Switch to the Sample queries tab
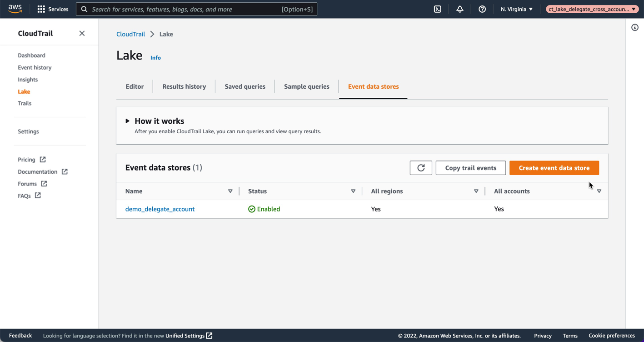This screenshot has width=644, height=342. [x=306, y=86]
